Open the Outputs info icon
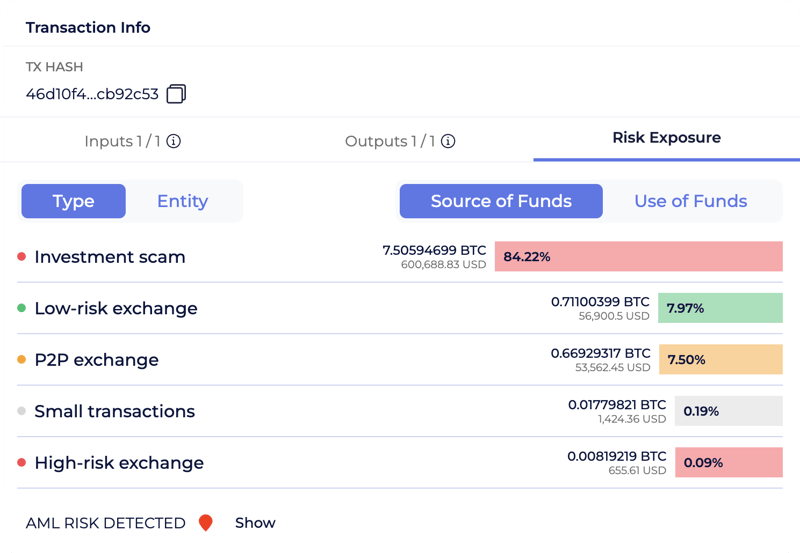Image resolution: width=800 pixels, height=553 pixels. click(448, 141)
